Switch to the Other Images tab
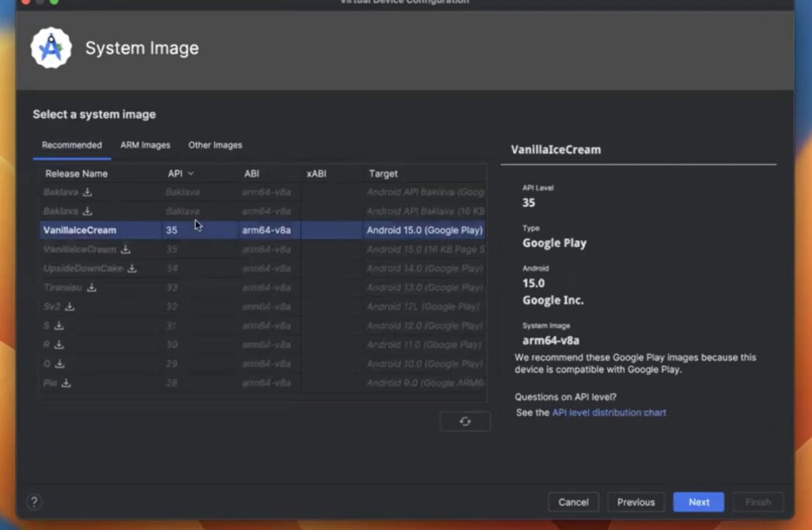This screenshot has width=812, height=530. click(215, 145)
